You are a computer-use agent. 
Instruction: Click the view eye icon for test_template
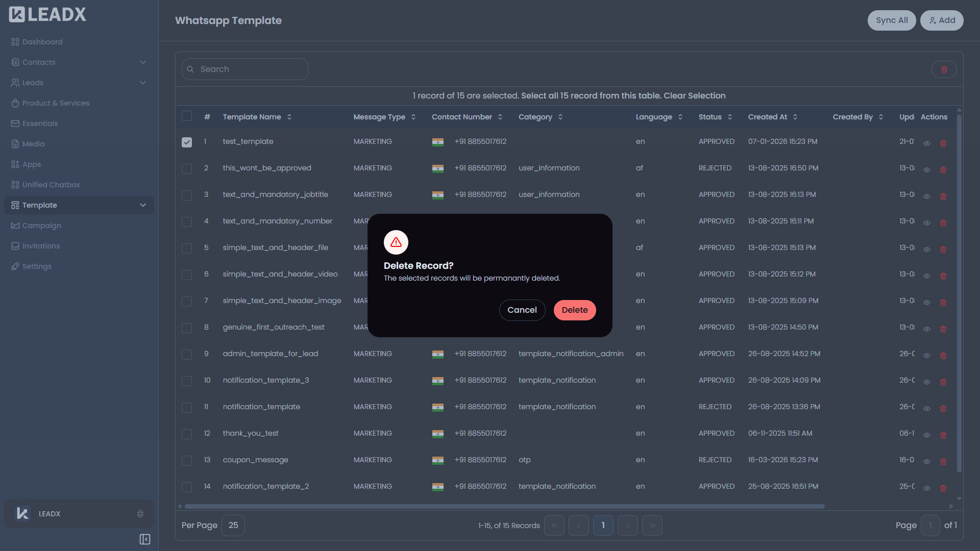(x=927, y=143)
